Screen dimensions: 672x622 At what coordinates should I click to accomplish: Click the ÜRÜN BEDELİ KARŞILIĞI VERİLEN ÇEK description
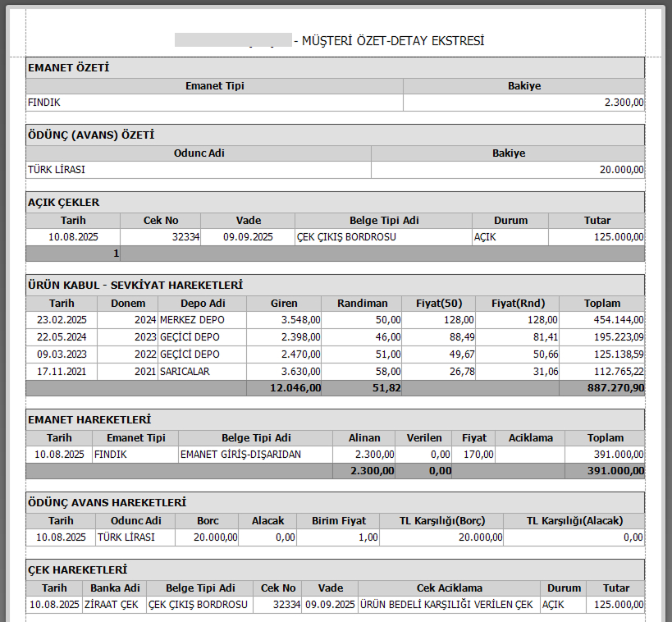pyautogui.click(x=448, y=604)
